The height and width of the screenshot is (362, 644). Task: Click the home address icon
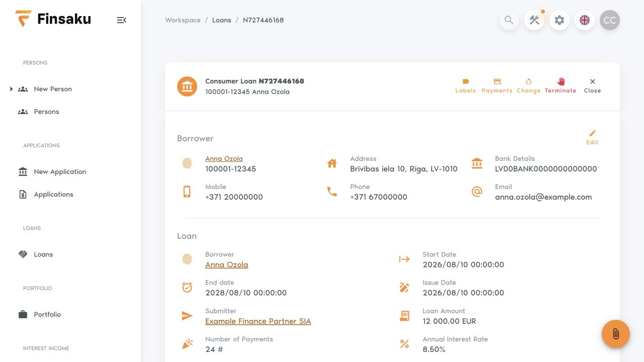[x=332, y=163]
